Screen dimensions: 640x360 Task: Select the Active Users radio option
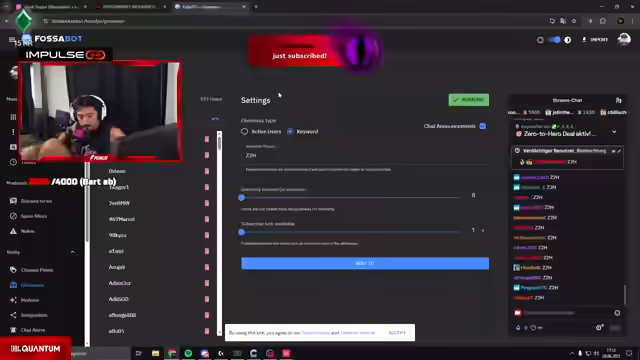point(244,131)
